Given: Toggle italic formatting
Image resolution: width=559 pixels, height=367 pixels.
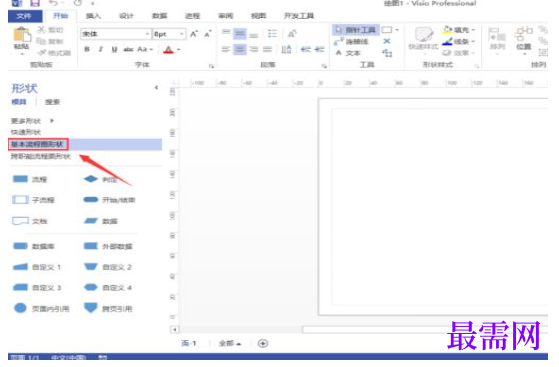Looking at the screenshot, I should pos(101,49).
